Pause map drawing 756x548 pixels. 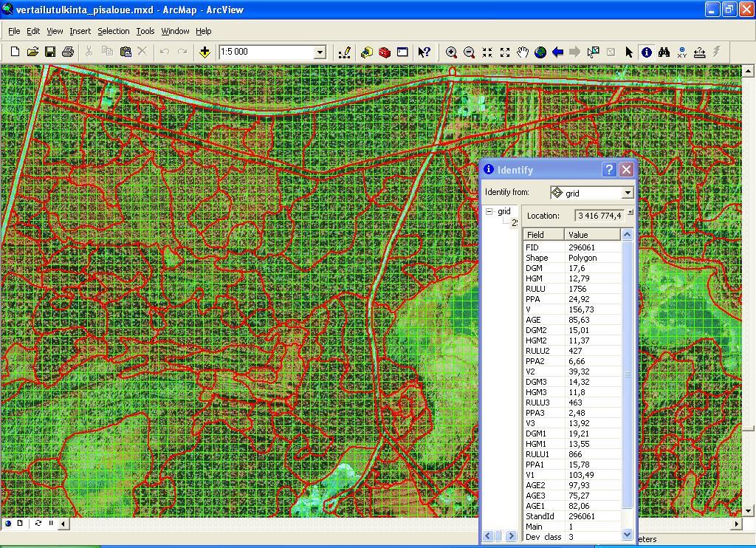pos(51,523)
